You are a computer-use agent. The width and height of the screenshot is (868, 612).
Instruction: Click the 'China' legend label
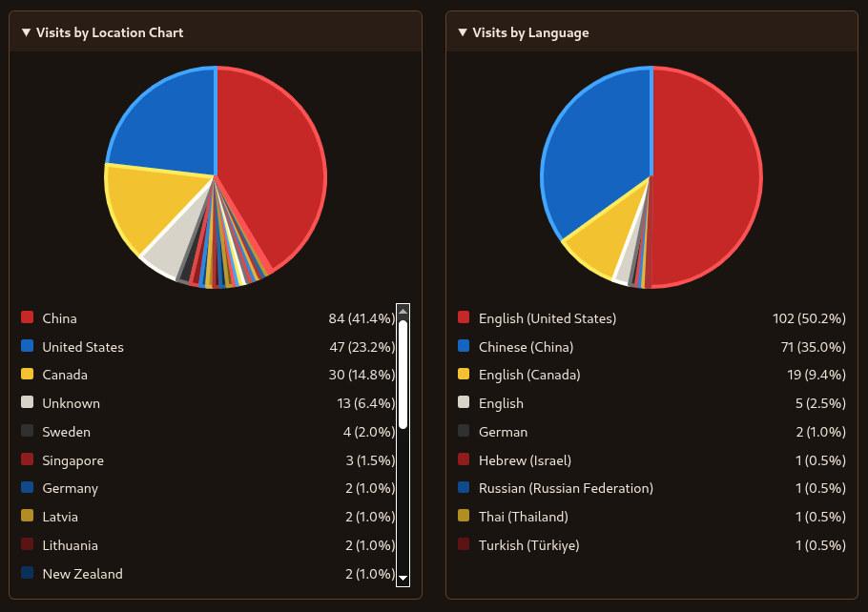tap(59, 318)
